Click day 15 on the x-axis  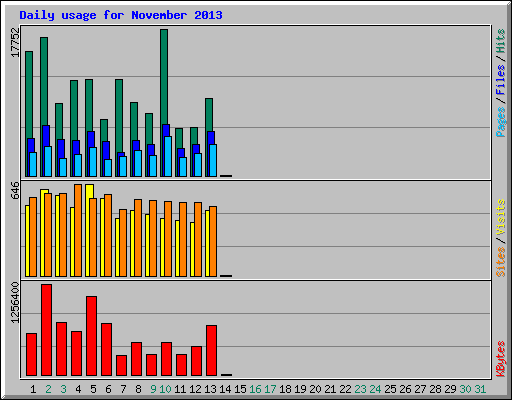coord(240,389)
